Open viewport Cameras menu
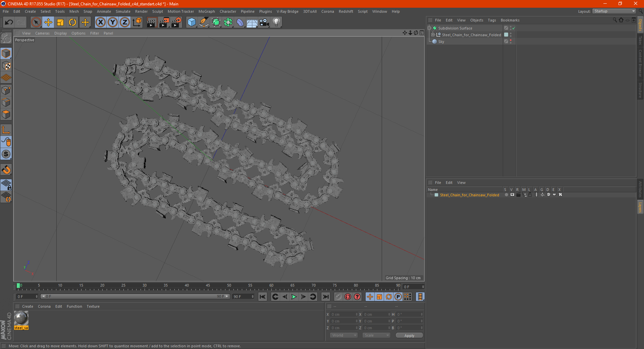The image size is (644, 349). pos(42,33)
